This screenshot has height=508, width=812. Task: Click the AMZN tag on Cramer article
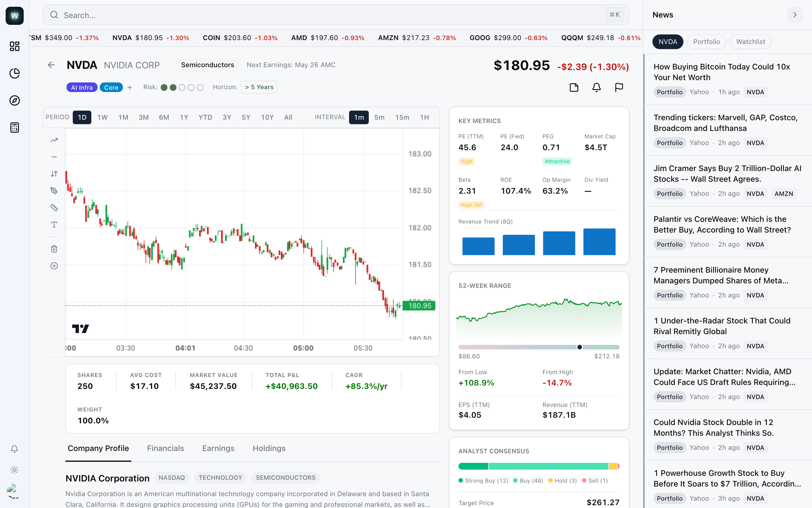[784, 194]
